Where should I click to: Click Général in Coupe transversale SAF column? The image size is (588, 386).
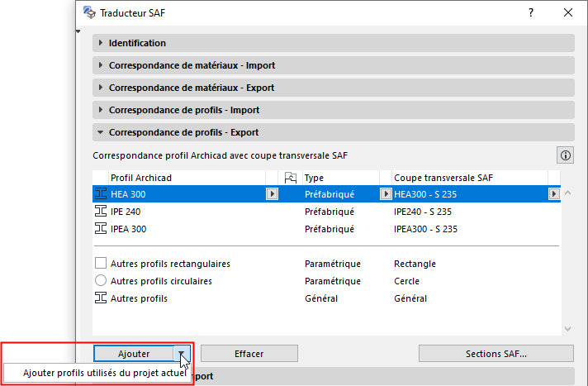point(410,298)
